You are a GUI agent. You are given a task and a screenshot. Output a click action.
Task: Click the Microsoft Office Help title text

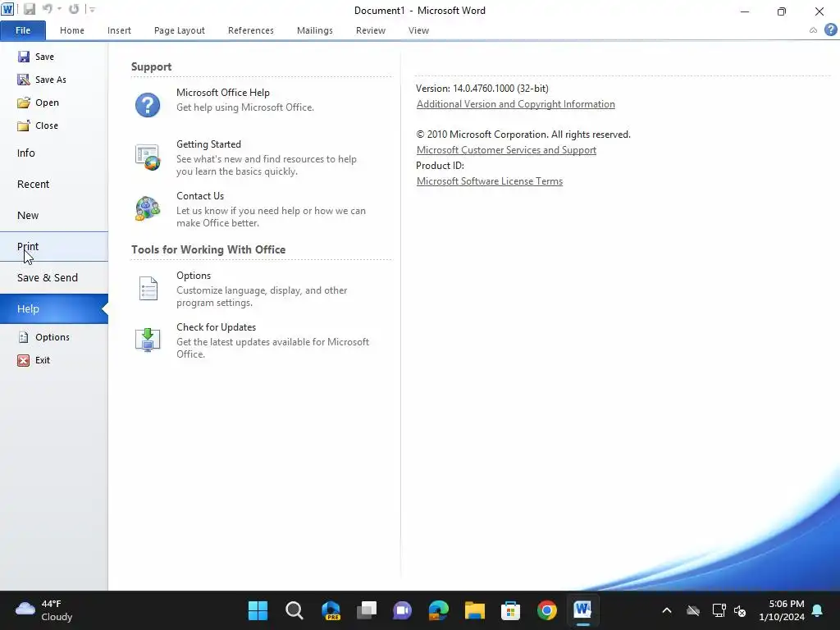223,93
